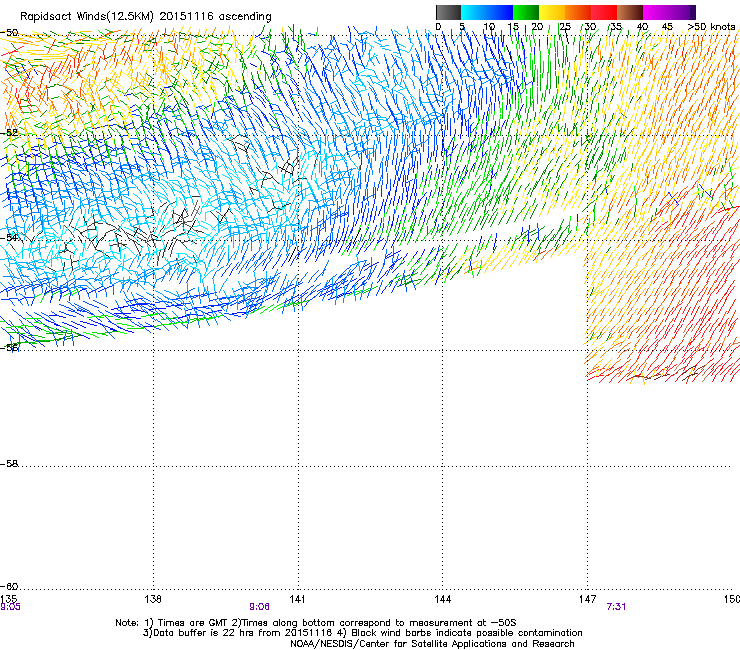Click the '20' legend label
This screenshot has height=650, width=740.
[537, 27]
